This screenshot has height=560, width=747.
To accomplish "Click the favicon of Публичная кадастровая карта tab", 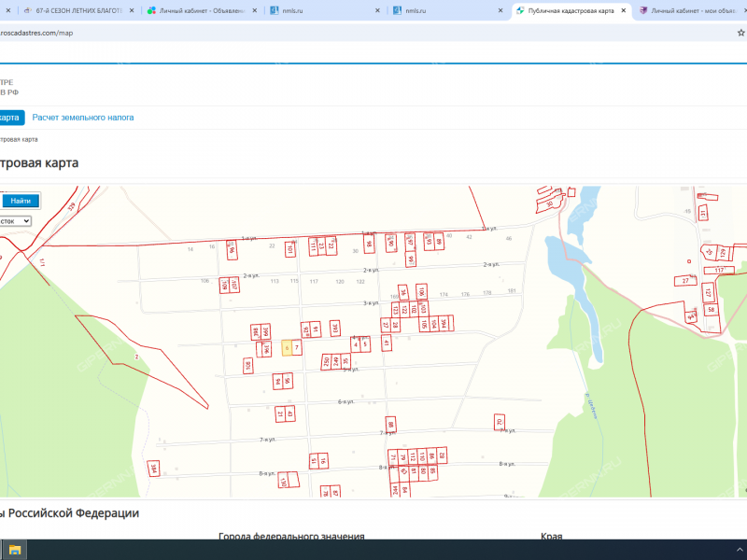I will coord(520,11).
